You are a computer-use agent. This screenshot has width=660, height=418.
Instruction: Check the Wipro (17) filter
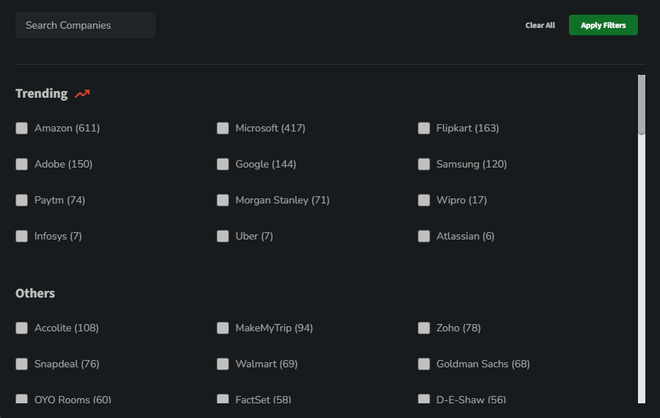[424, 200]
